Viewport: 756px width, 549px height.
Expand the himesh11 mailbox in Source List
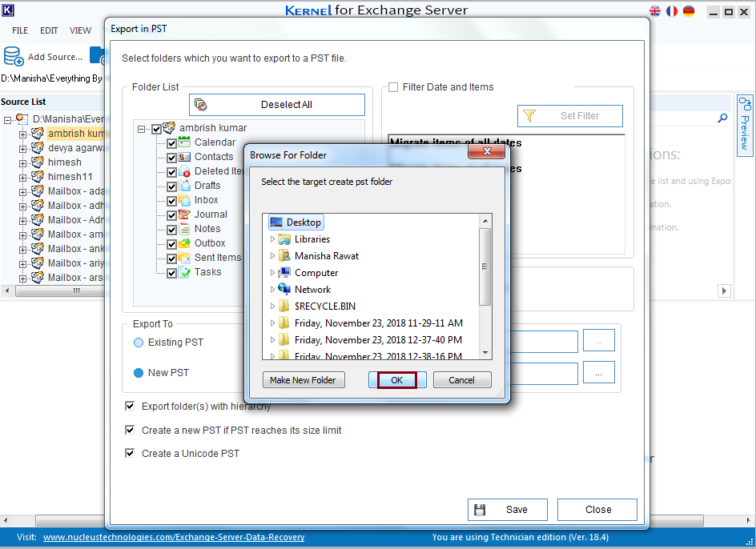pos(22,178)
